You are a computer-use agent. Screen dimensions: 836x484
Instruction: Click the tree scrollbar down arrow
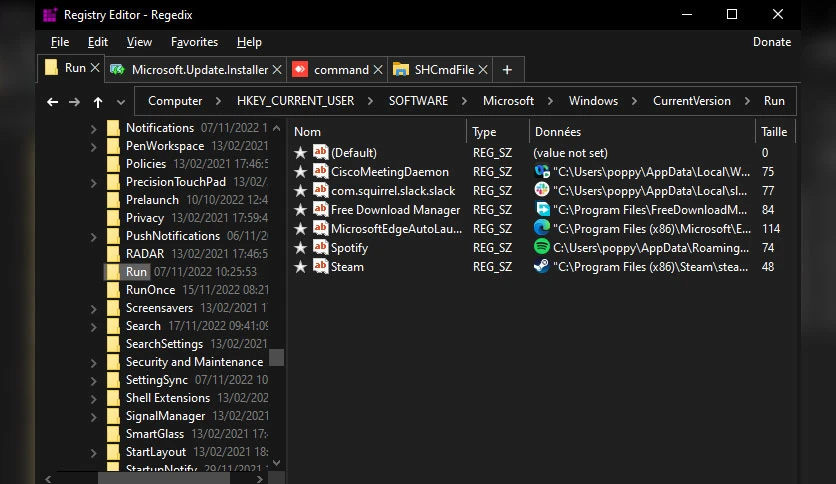[x=276, y=463]
